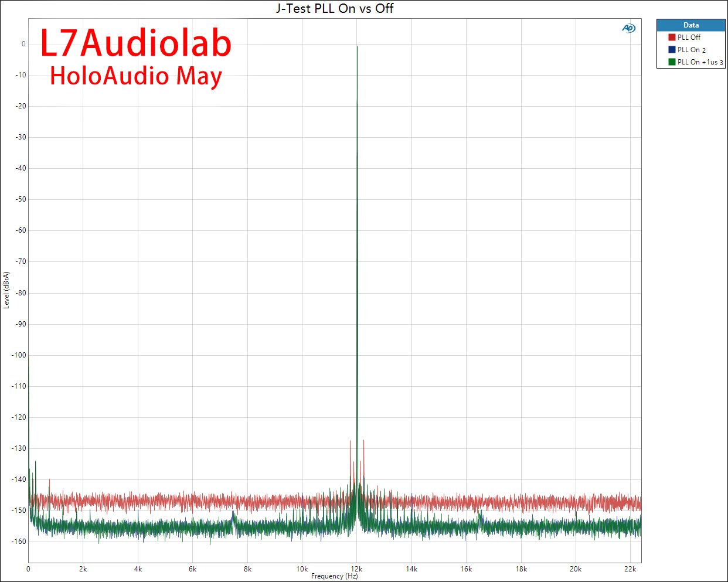This screenshot has height=582, width=728.
Task: Click the Data legend header bar
Action: click(692, 25)
